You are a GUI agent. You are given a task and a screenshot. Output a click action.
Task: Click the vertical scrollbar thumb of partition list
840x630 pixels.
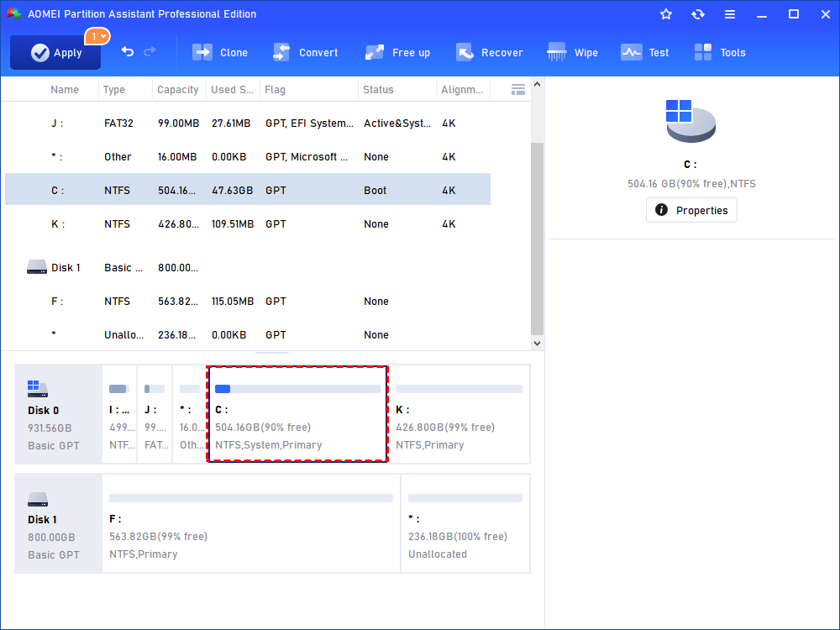(538, 239)
